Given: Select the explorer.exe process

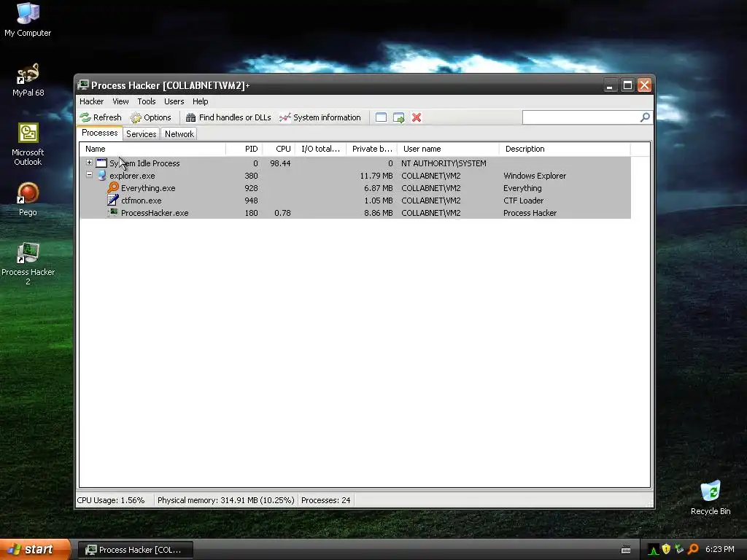Looking at the screenshot, I should pyautogui.click(x=355, y=176).
